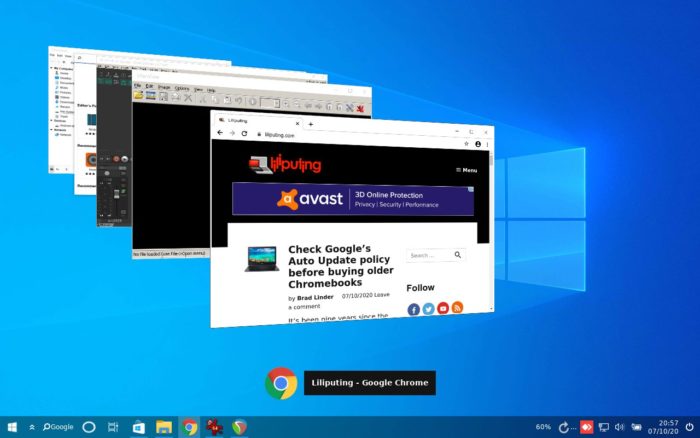The height and width of the screenshot is (438, 700).
Task: Click the red IrfanView cat icon
Action: 360,108
